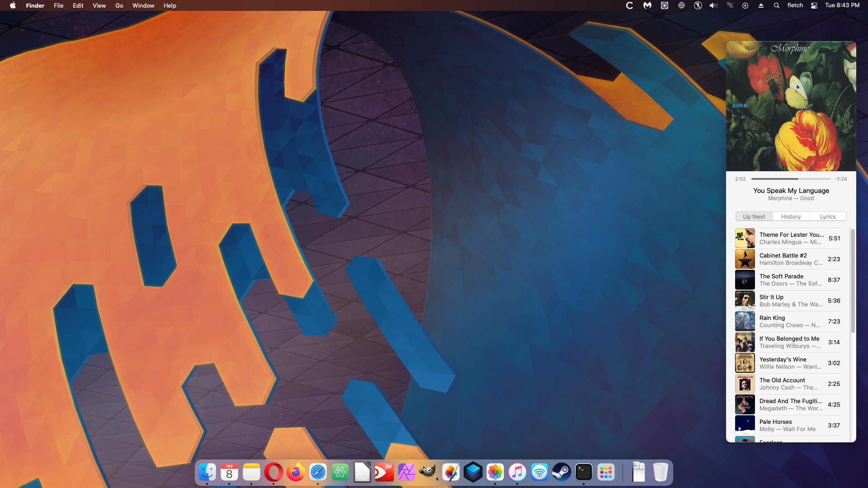Switch to the History tab

(x=791, y=216)
